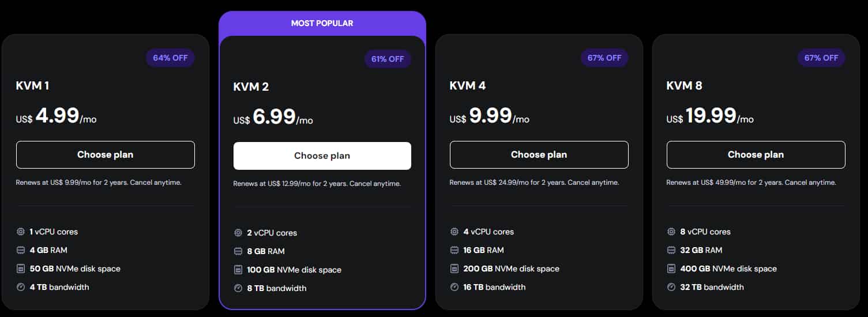Click the RAM icon in KVM 2 plan

click(238, 251)
